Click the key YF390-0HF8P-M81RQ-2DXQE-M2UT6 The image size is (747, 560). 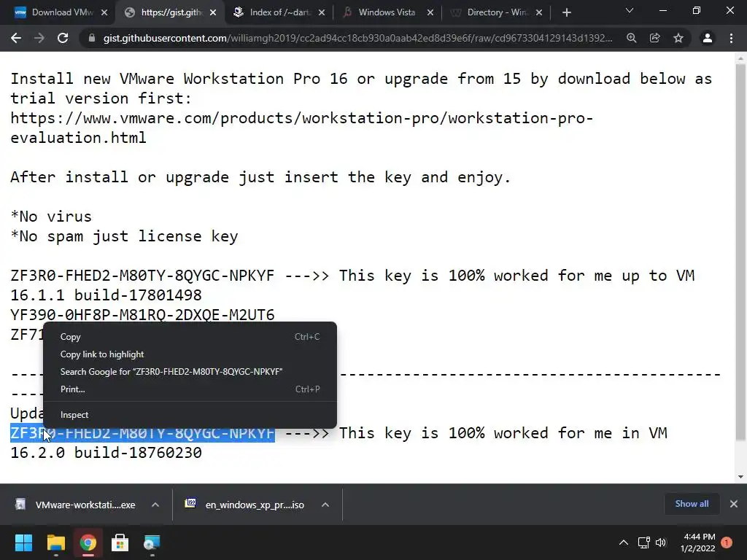142,315
